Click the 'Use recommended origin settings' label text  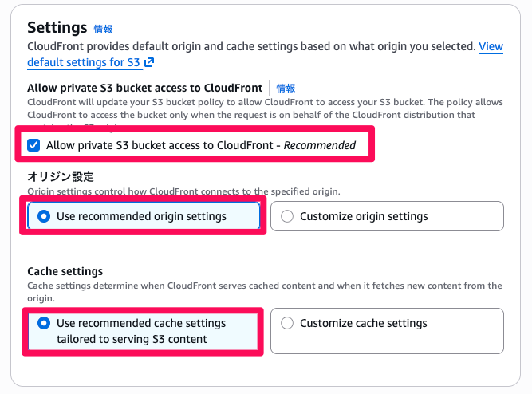click(x=141, y=216)
